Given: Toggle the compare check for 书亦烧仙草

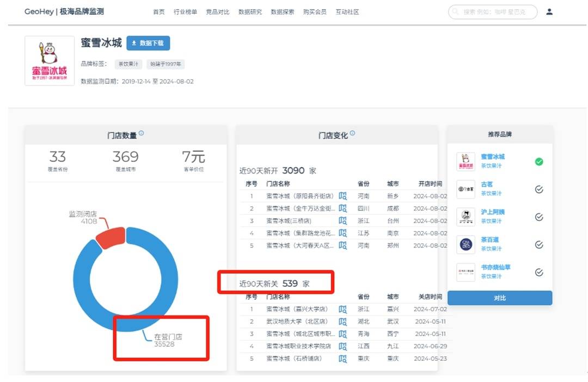Looking at the screenshot, I should pos(539,273).
